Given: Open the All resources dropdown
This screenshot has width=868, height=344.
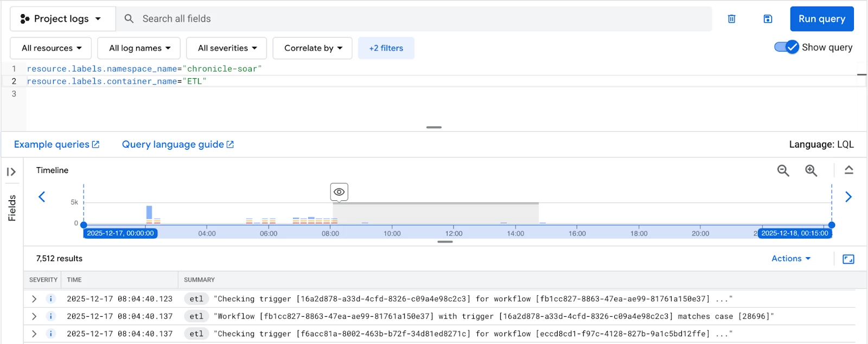Looking at the screenshot, I should pyautogui.click(x=51, y=48).
